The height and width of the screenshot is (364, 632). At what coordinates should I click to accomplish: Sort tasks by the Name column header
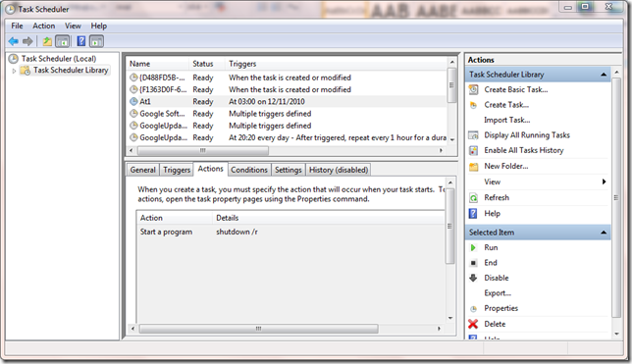[x=157, y=64]
